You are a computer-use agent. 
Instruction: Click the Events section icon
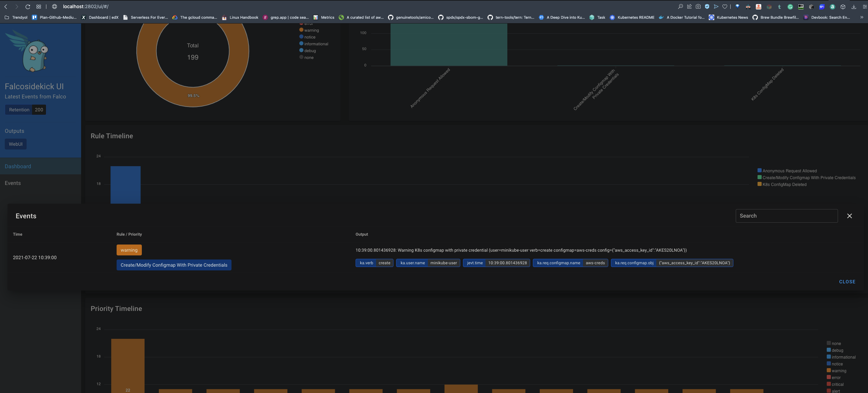pyautogui.click(x=12, y=183)
